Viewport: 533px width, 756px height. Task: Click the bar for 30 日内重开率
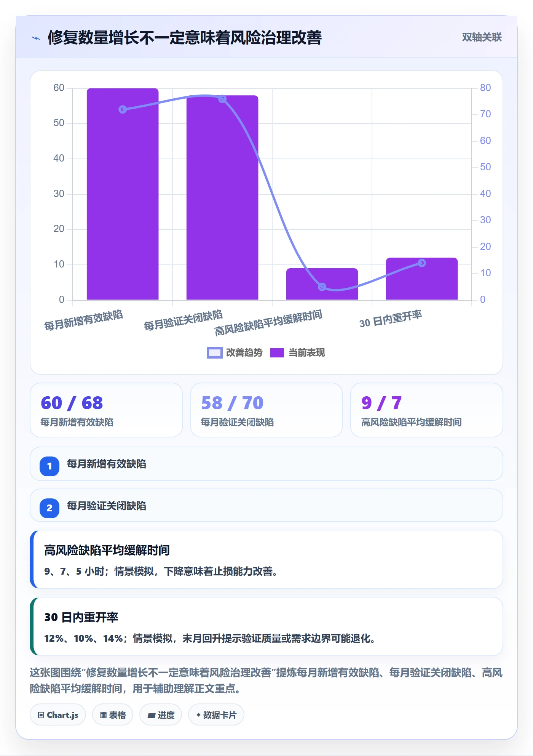point(422,279)
